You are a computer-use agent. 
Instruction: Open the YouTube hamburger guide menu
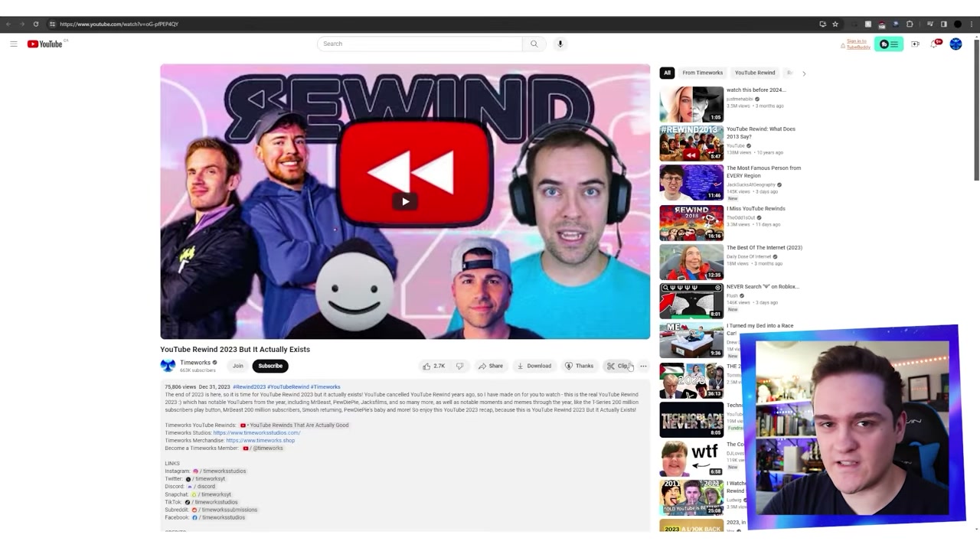click(x=13, y=44)
